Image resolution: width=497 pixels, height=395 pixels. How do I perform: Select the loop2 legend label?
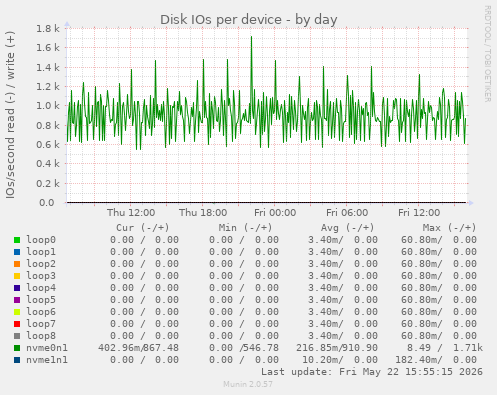(41, 264)
